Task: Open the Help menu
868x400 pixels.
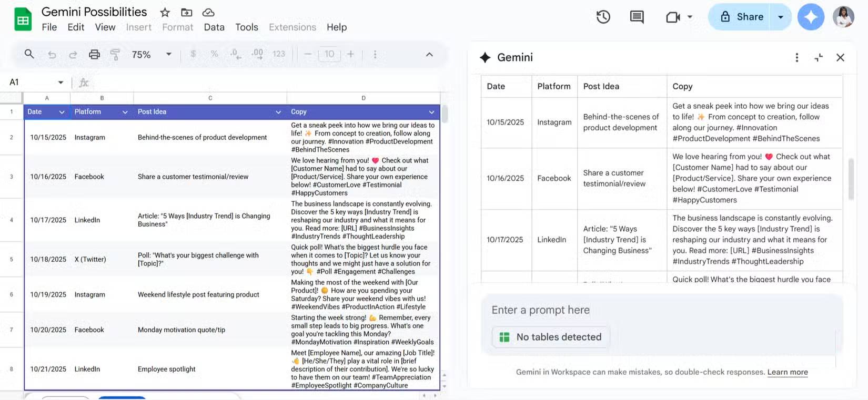Action: [337, 27]
